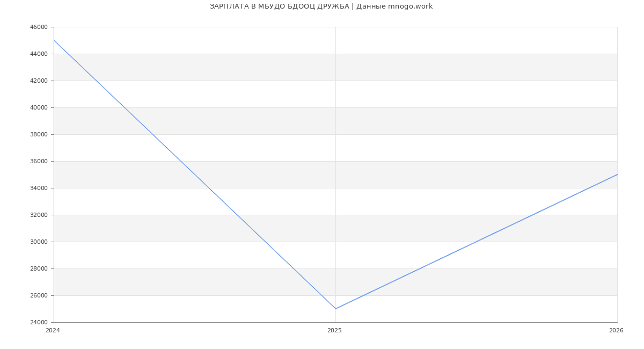Click the blue line where it crosses 30000 after 2025
Viewport: 644px width, 349px height.
[476, 242]
